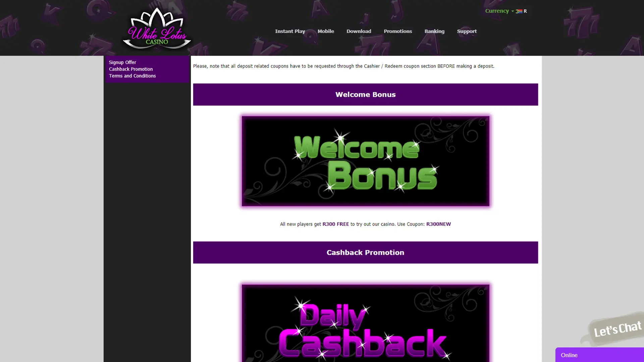Click the Cashback Promotion sidebar link
Viewport: 644px width, 362px height.
(x=131, y=69)
